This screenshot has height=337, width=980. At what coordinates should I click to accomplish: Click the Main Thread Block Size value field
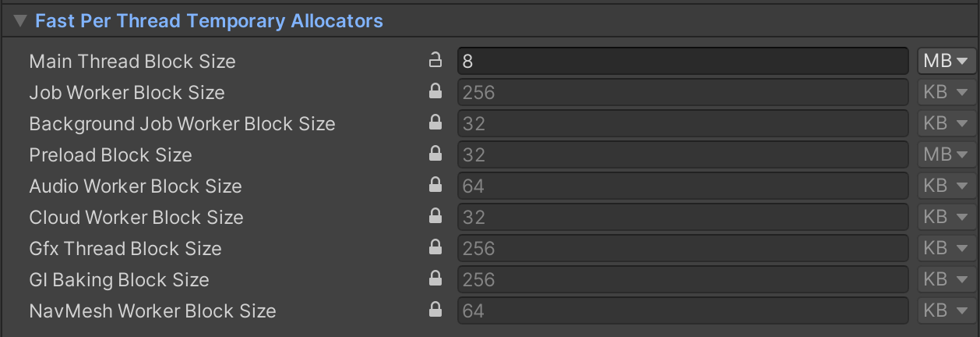(682, 61)
